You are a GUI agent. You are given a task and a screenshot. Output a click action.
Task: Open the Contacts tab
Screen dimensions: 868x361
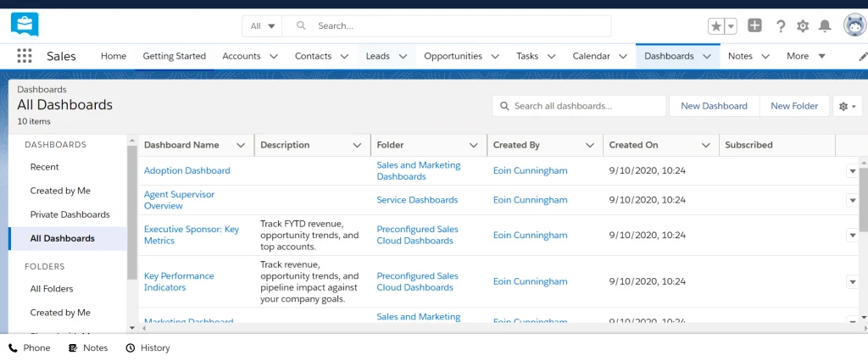(x=314, y=56)
